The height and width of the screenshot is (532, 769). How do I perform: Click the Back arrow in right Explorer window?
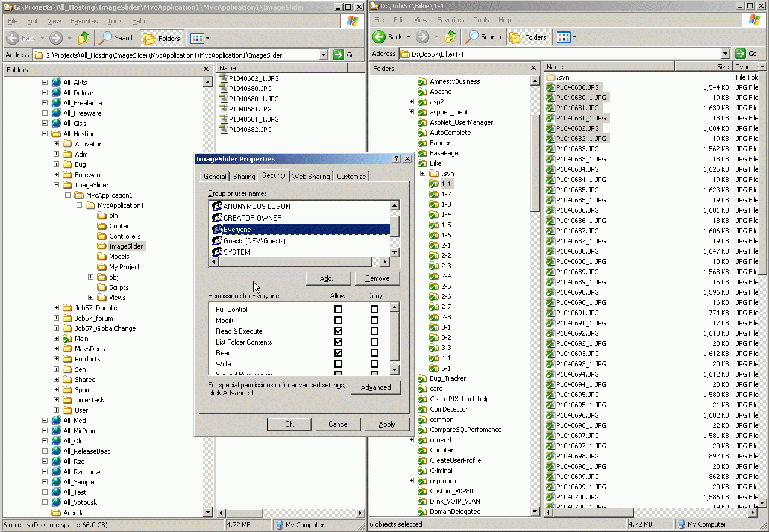click(x=379, y=37)
